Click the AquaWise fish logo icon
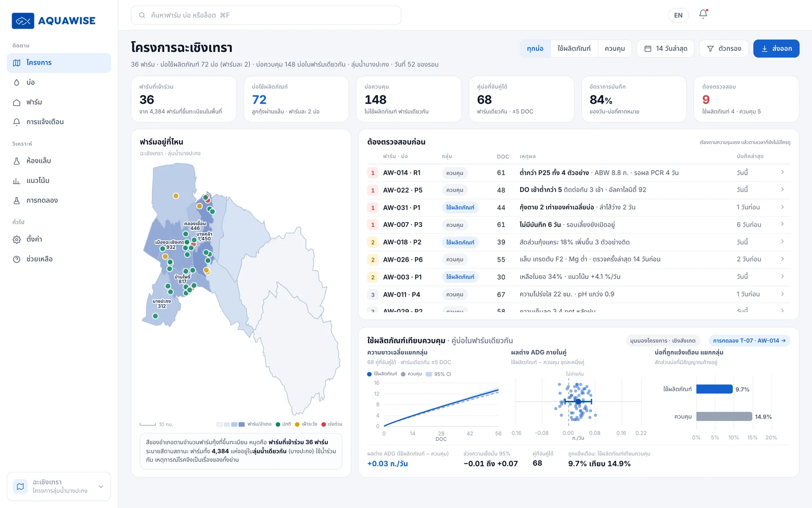 tap(23, 21)
